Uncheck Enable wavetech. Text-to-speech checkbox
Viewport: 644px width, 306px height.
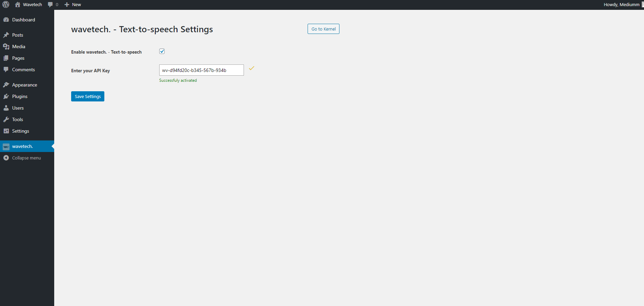coord(162,51)
